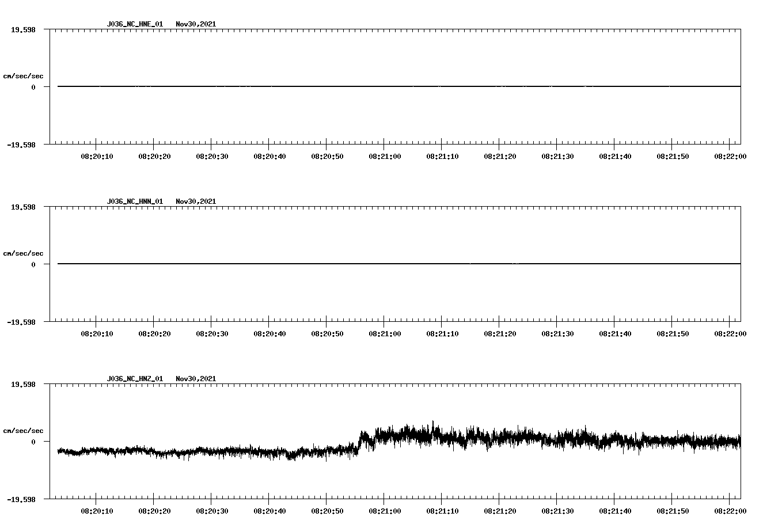
Task: Click the flat HNE acceleration trace line
Action: [x=399, y=86]
